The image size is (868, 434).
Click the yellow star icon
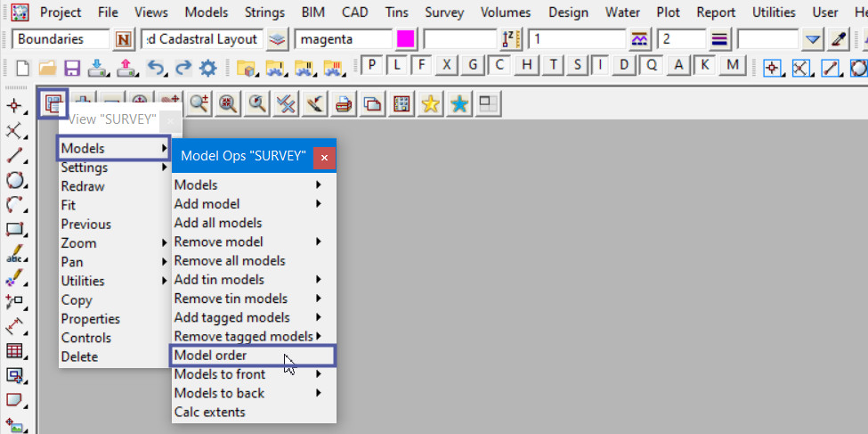tap(430, 104)
